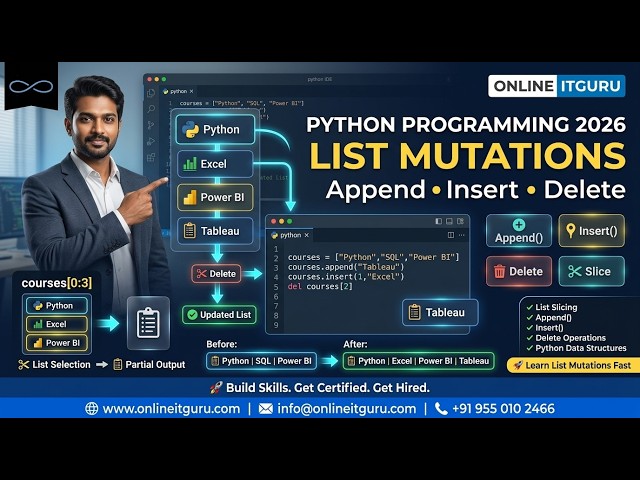Screen dimensions: 640x480
Task: Open Run and Debug icon in background IDE sidebar
Action: pyautogui.click(x=151, y=141)
